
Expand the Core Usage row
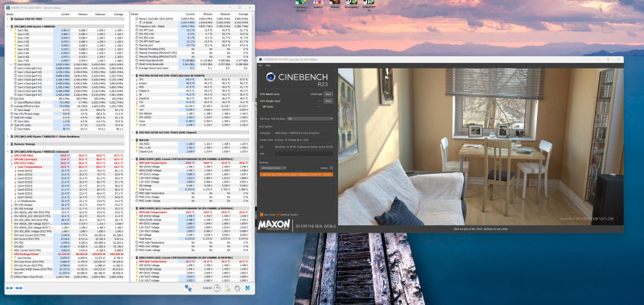coord(11,109)
